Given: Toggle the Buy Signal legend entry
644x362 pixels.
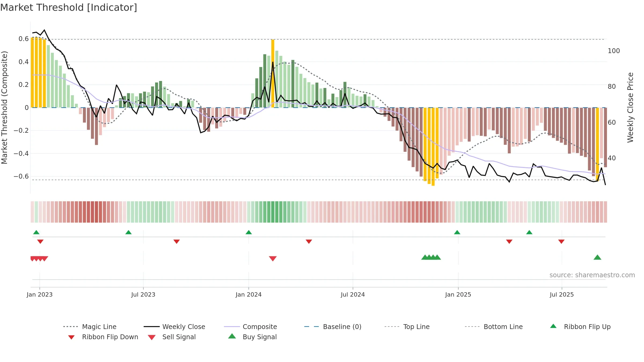Looking at the screenshot, I should click(252, 337).
